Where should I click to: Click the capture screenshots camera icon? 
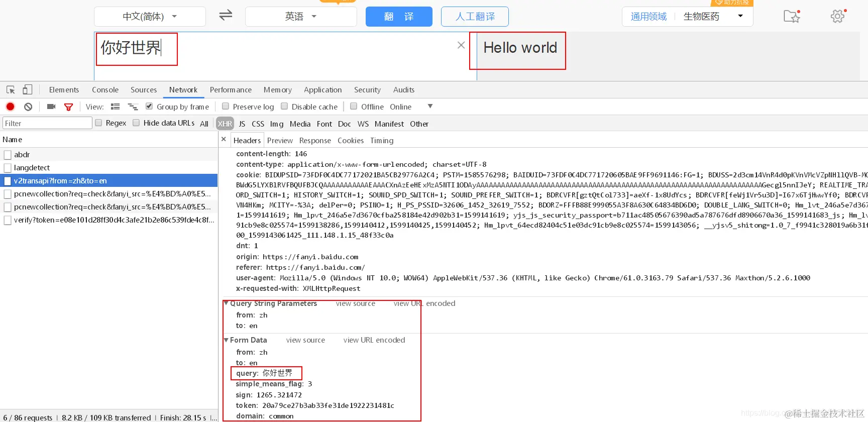pos(51,107)
